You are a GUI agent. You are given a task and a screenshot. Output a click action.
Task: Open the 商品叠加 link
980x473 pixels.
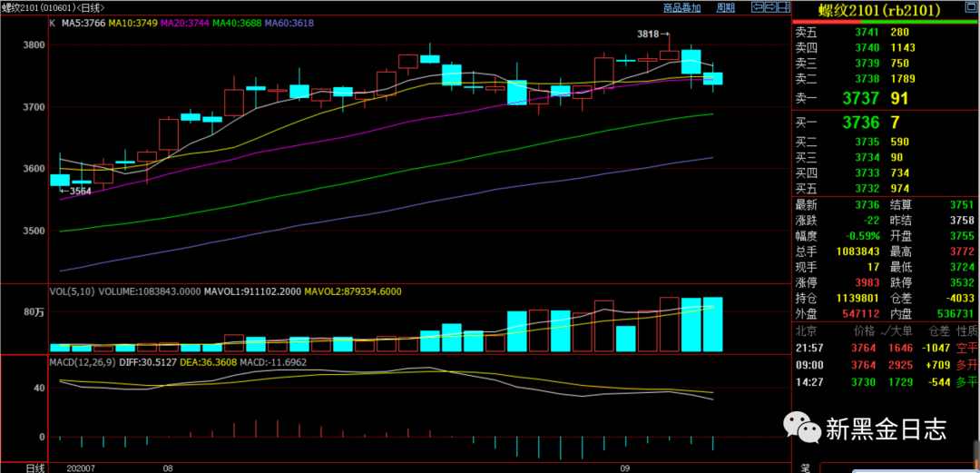coord(681,8)
